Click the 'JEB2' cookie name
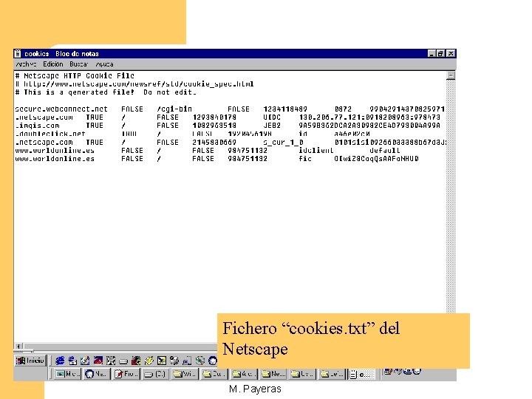This screenshot has width=532, height=399. (x=272, y=126)
